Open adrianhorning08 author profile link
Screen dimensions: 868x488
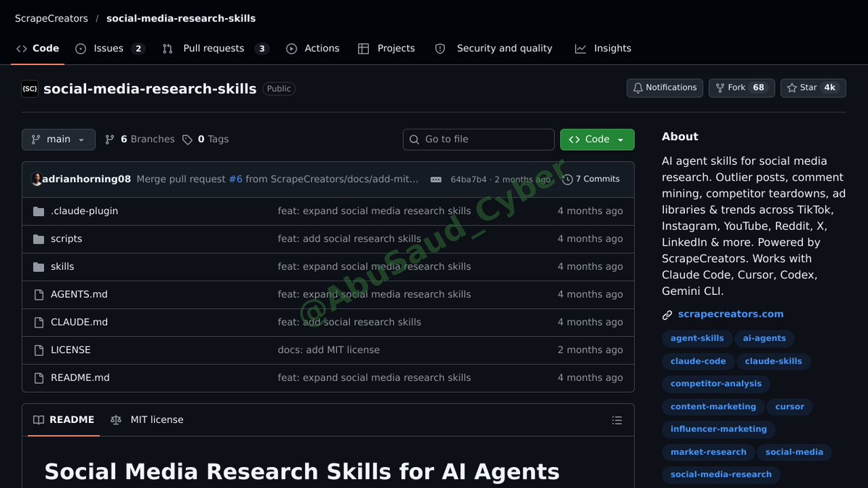point(87,179)
